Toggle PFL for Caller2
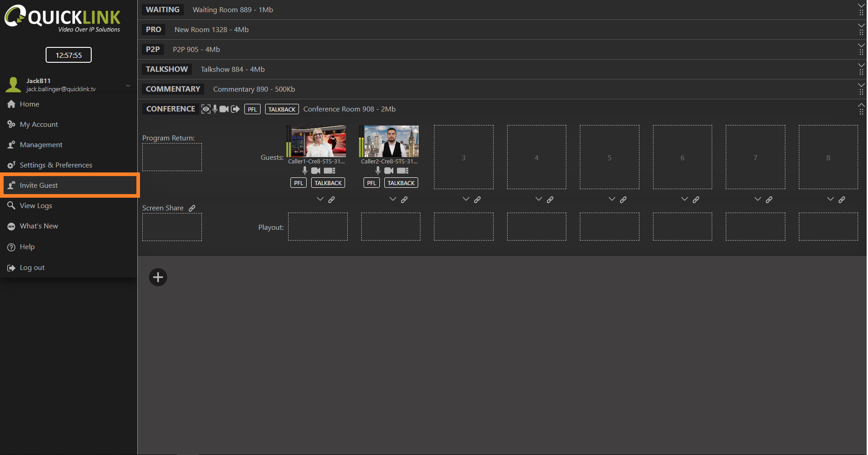Viewport: 868px width, 455px height. (x=371, y=183)
